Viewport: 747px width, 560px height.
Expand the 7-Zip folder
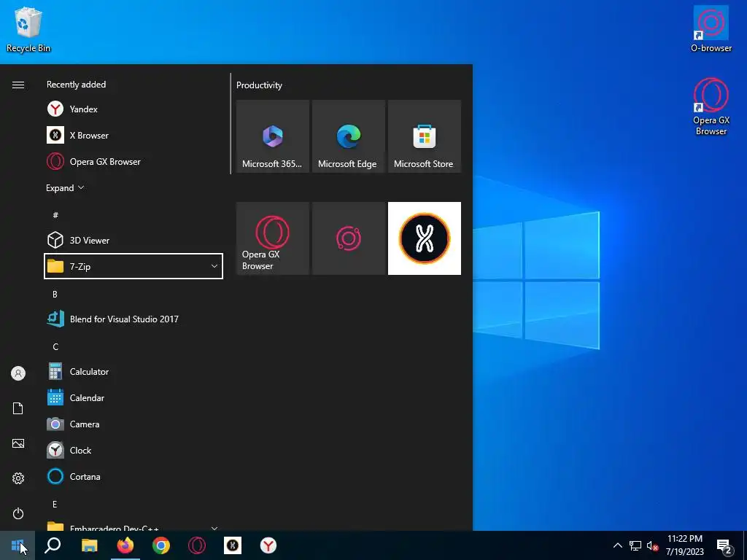[133, 266]
